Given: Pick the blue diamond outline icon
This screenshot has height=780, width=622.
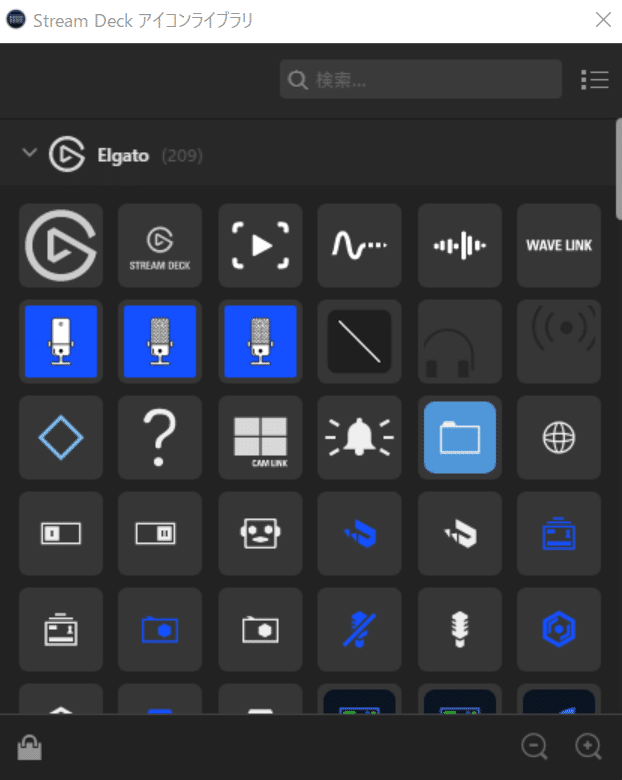Looking at the screenshot, I should click(x=61, y=437).
